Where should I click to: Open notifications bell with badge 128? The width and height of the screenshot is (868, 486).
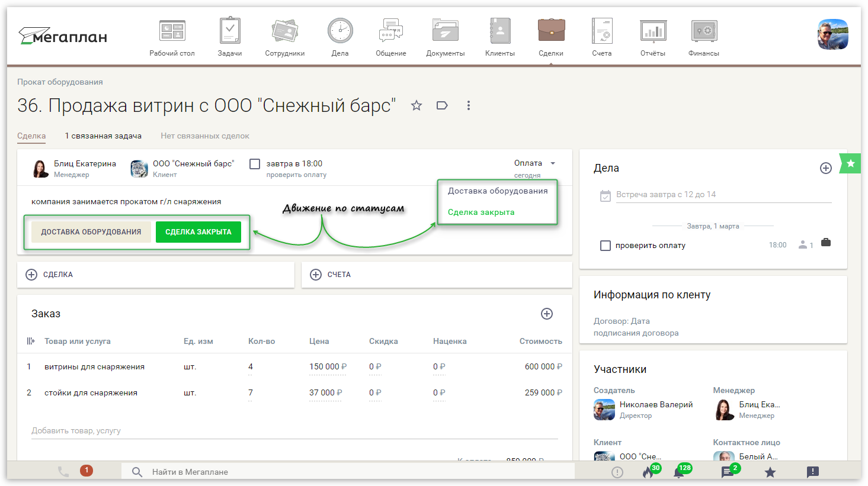[679, 472]
